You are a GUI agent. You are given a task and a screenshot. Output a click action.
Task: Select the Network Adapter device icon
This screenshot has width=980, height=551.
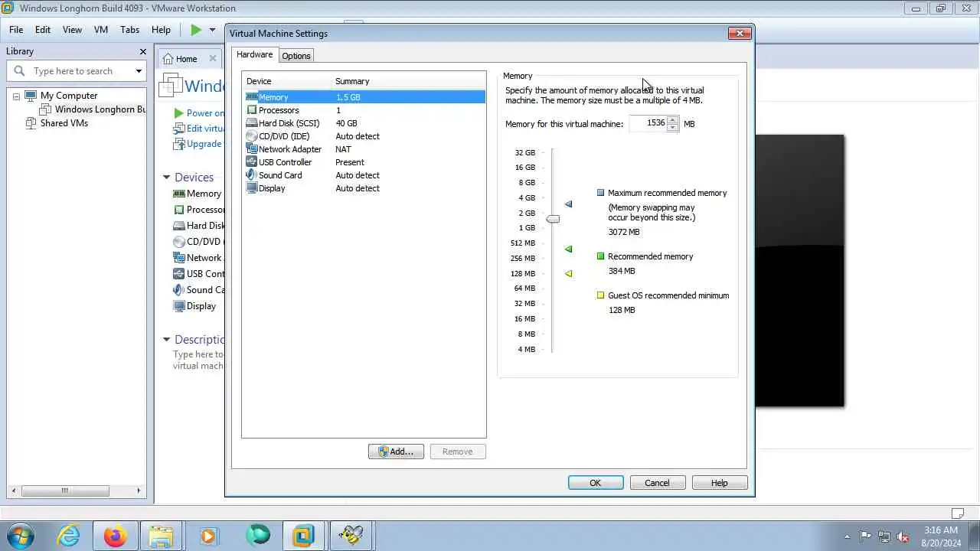click(x=252, y=149)
